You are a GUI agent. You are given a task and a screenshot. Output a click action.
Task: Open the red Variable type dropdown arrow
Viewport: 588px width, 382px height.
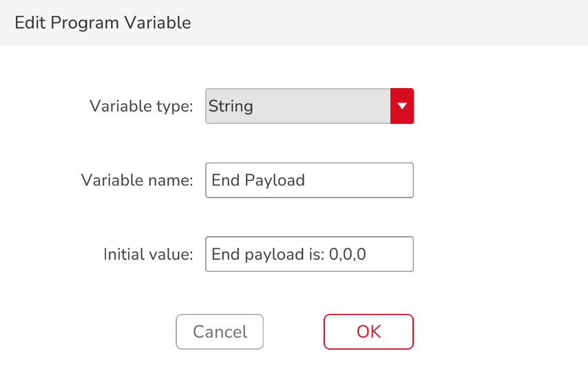point(401,106)
